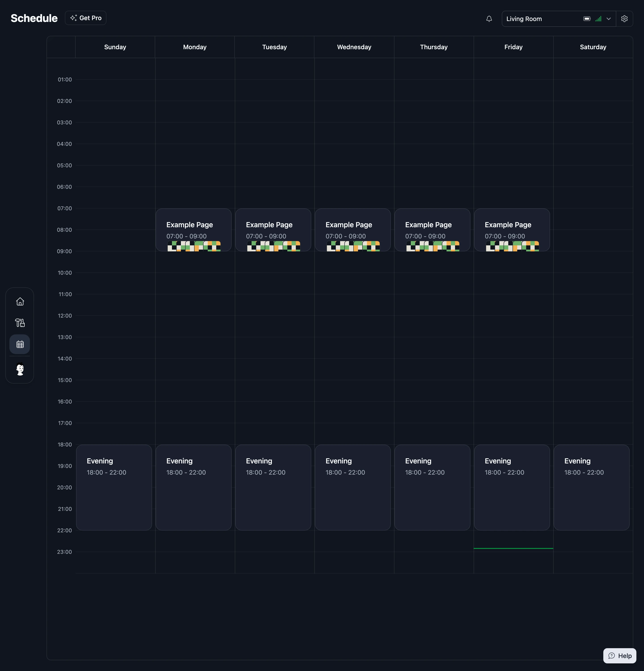The height and width of the screenshot is (671, 644).
Task: Click the 12:00 time label
Action: click(x=65, y=316)
